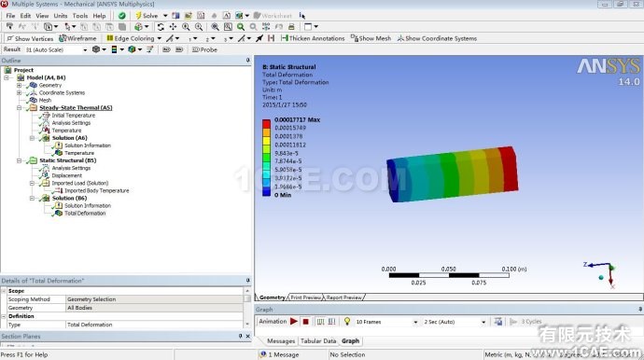Open the Result scale dropdown
The image size is (644, 360).
85,49
